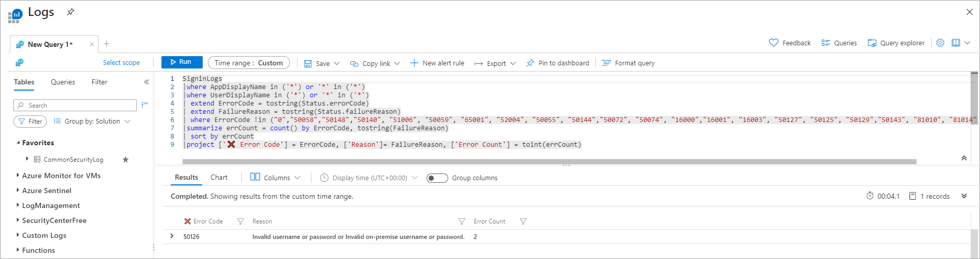Expand the 50126 result row

172,236
